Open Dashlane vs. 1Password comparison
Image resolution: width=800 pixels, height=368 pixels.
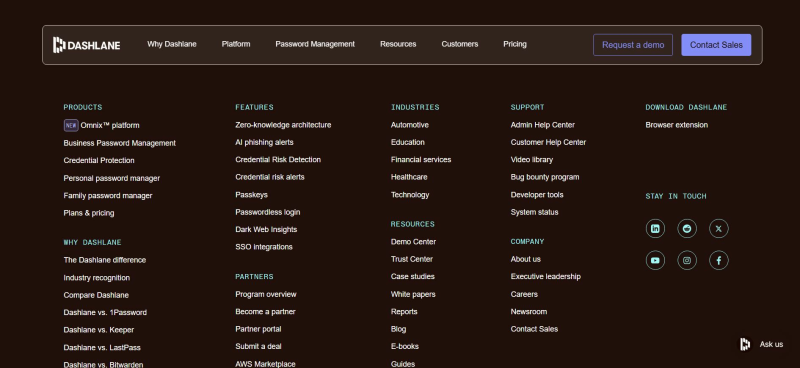105,313
